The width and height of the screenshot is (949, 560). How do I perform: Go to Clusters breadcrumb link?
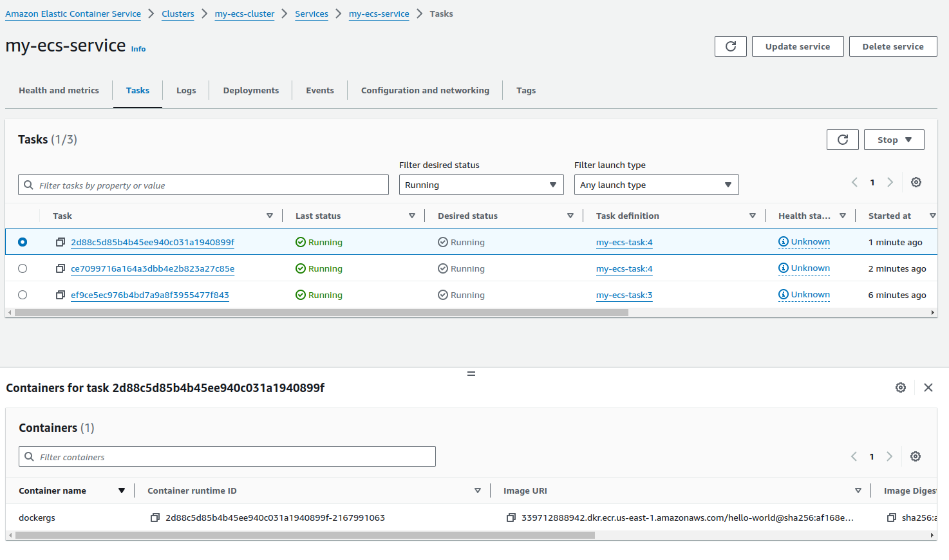pos(178,14)
